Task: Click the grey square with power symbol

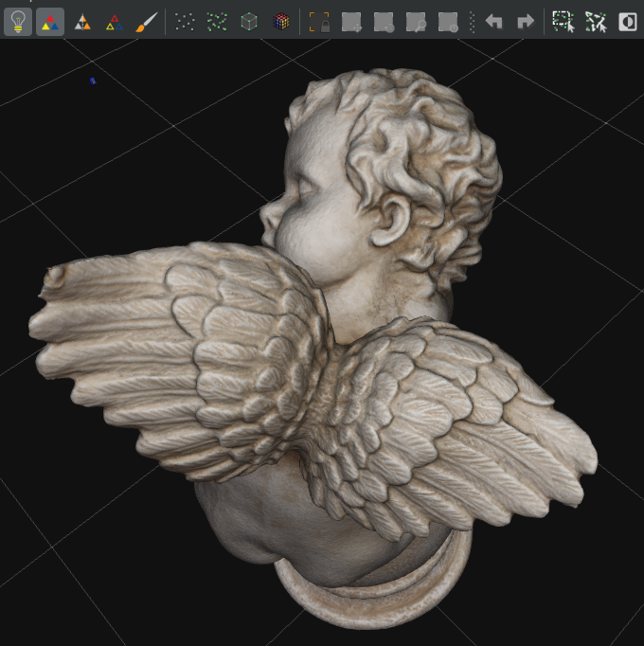Action: [448, 22]
